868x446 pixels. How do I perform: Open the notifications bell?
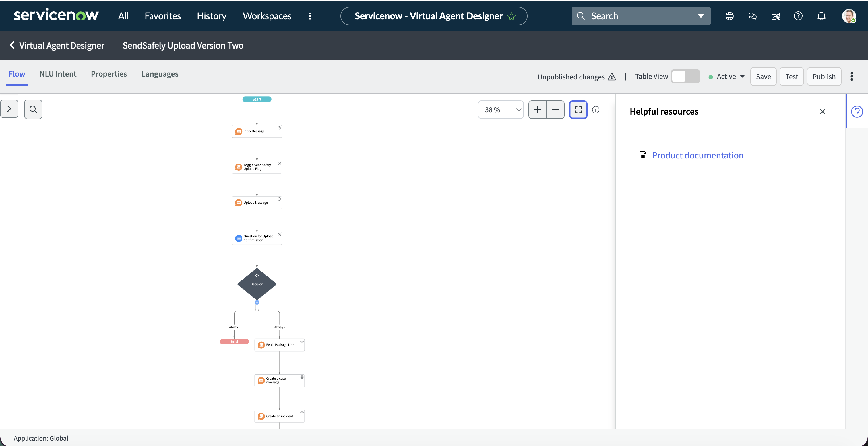coord(821,16)
